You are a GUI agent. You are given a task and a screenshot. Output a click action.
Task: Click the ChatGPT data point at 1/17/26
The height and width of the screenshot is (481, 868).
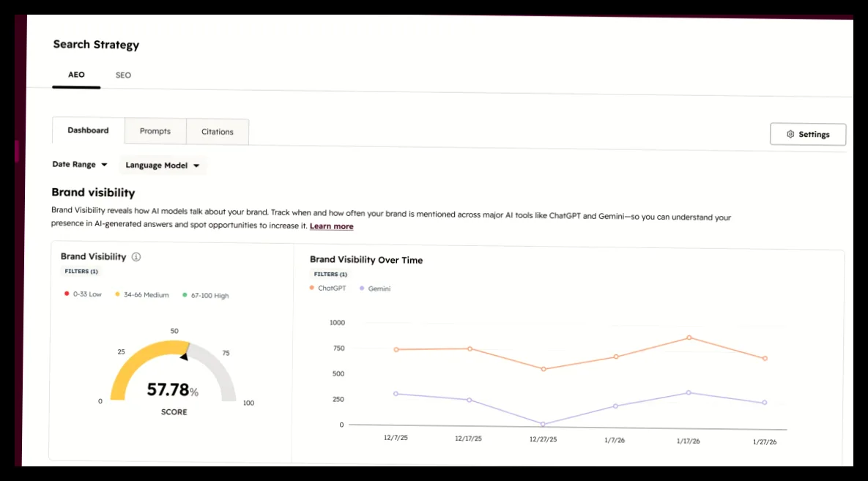pos(689,338)
